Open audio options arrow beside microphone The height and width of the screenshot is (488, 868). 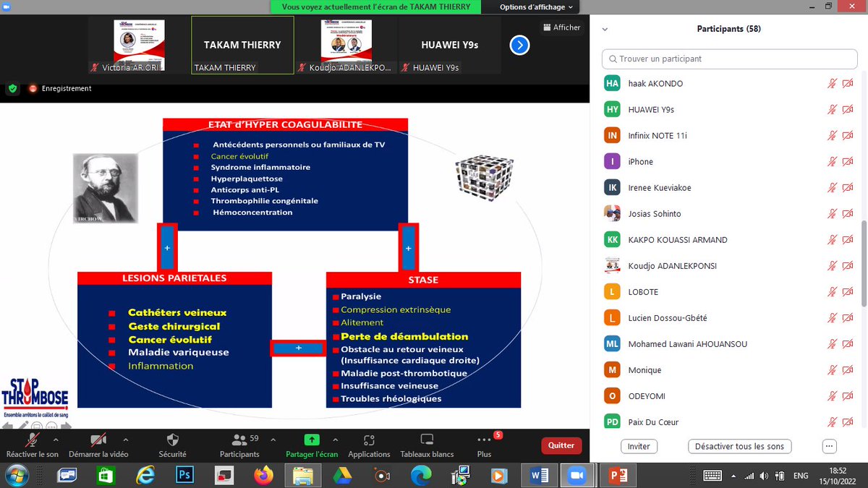(x=56, y=439)
